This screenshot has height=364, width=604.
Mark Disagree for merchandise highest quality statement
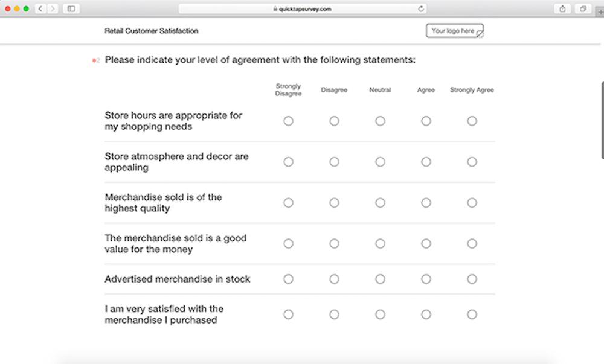point(334,203)
